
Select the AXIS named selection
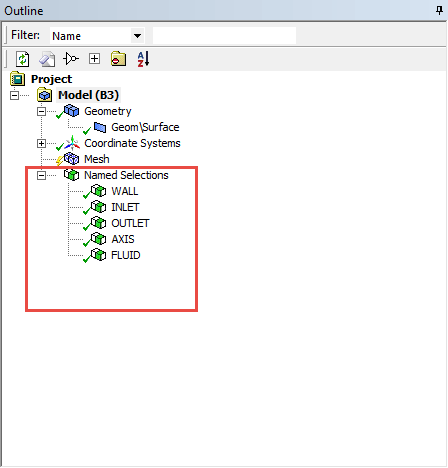123,239
